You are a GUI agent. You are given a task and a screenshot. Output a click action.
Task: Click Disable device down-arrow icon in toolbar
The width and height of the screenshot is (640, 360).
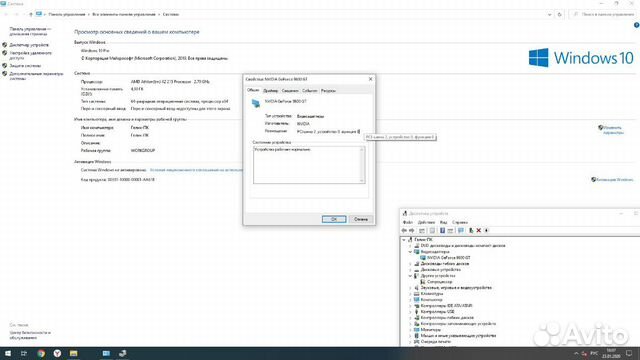coord(487,231)
